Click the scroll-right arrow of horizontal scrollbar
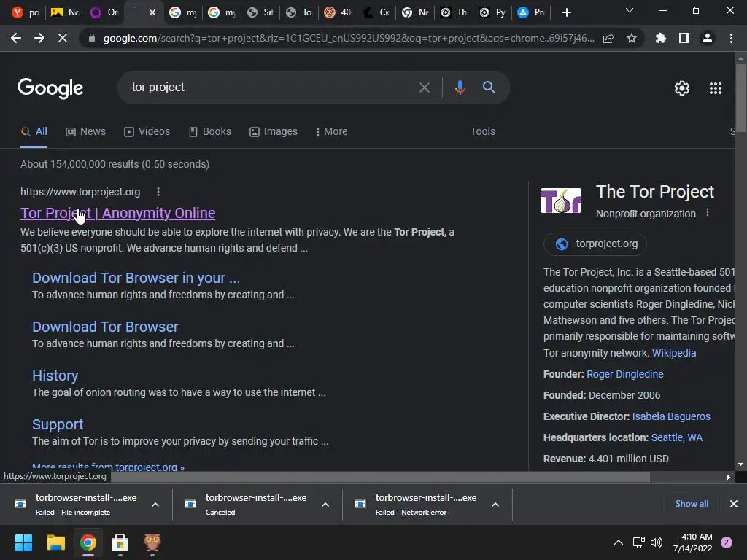This screenshot has width=747, height=560. tap(729, 477)
